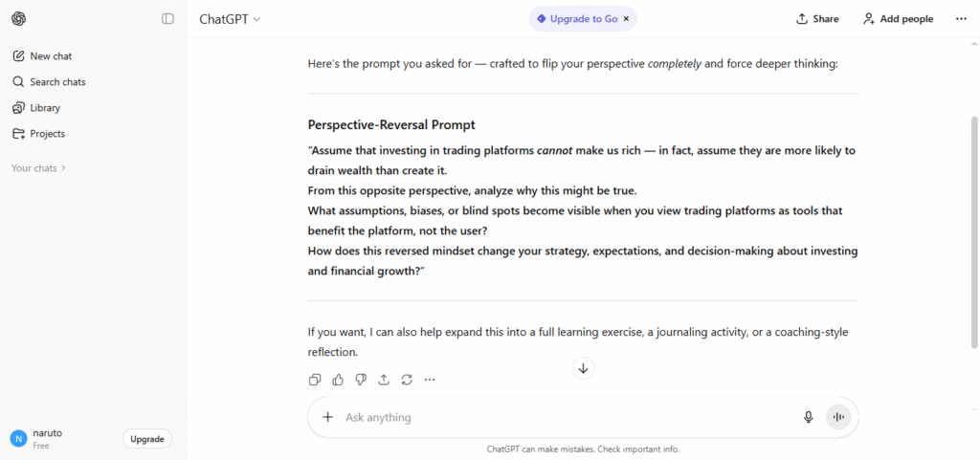Click the thumbs up icon
The image size is (980, 460).
click(x=338, y=380)
